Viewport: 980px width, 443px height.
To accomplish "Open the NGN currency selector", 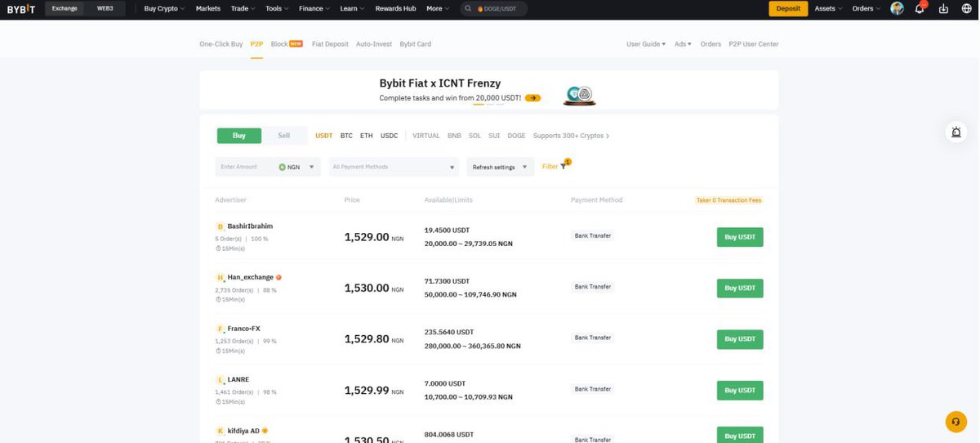I will click(x=297, y=167).
